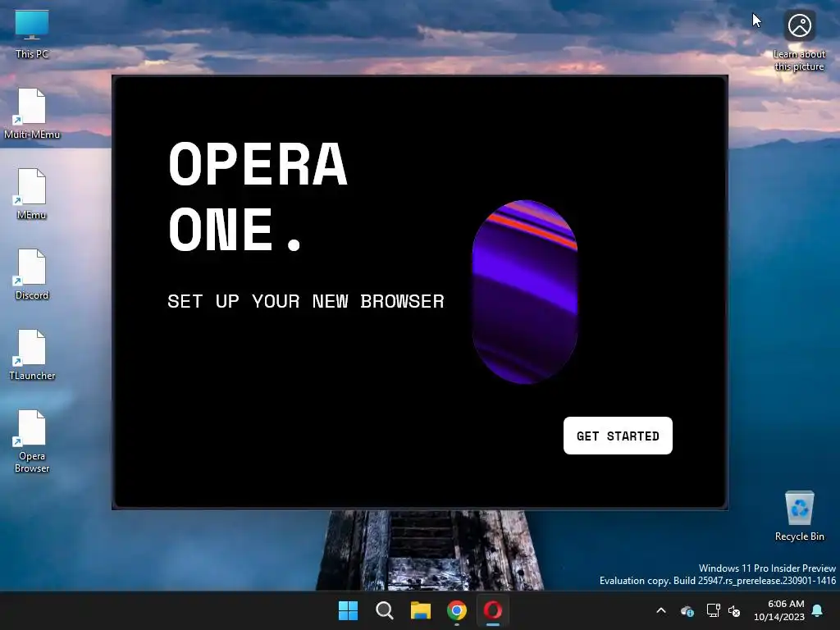Click the purple Opera oval graphic
This screenshot has height=630, width=840.
(x=524, y=292)
